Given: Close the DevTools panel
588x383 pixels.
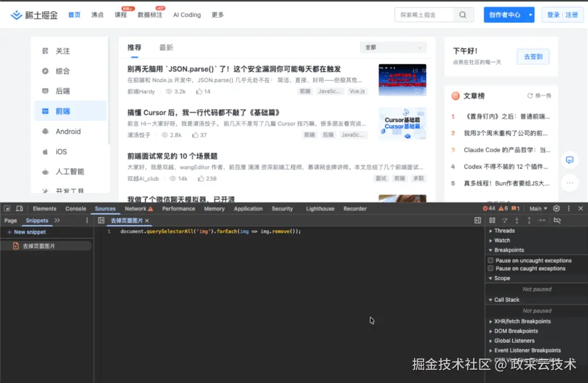Looking at the screenshot, I should [x=581, y=209].
